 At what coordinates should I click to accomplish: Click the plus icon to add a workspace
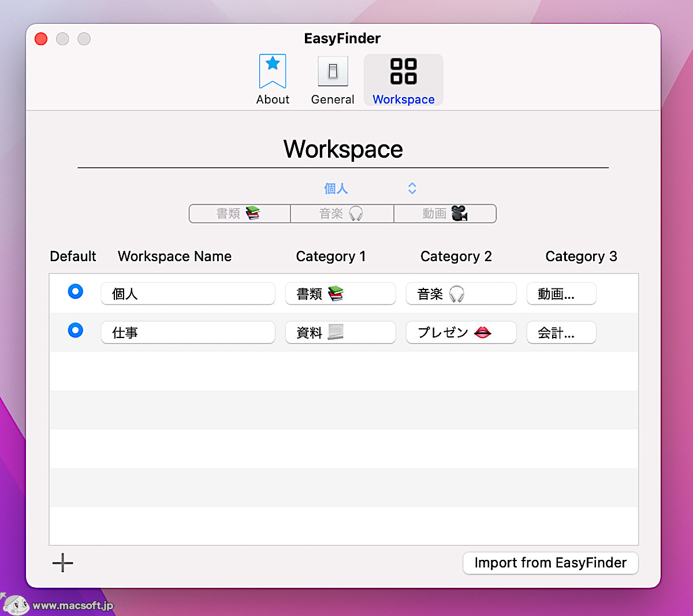[62, 563]
